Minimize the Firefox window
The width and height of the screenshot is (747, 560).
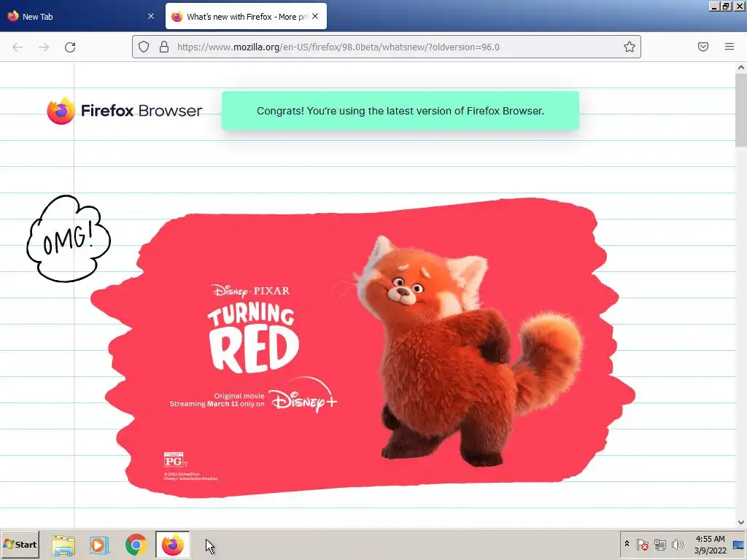pos(715,7)
